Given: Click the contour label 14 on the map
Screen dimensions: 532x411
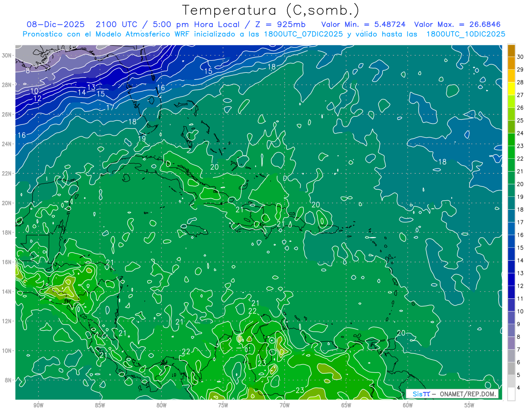Looking at the screenshot, I should 82,93.
